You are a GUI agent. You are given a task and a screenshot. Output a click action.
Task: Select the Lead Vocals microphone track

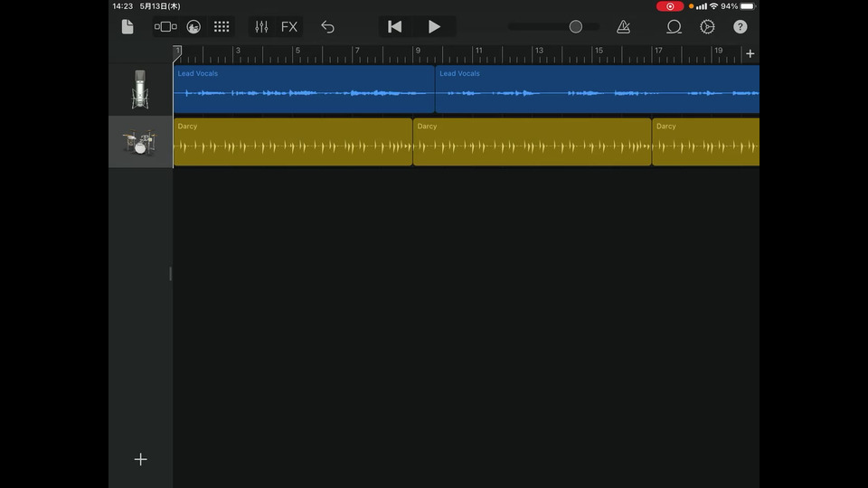point(140,89)
